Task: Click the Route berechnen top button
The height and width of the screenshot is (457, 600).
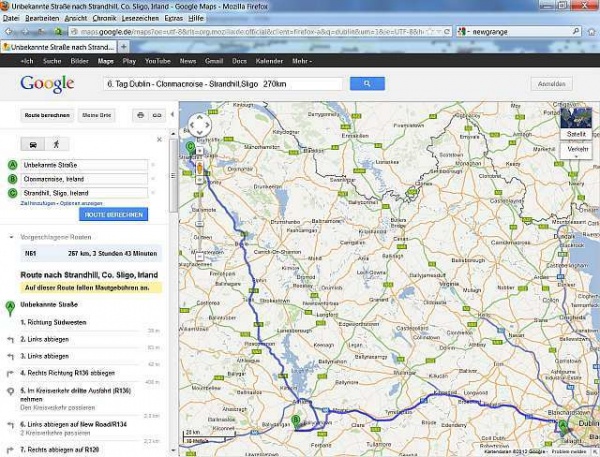Action: coord(47,115)
